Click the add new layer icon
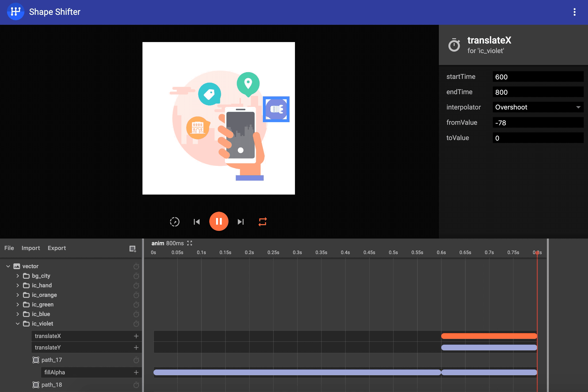Screen dimensions: 588x392 tap(132, 249)
